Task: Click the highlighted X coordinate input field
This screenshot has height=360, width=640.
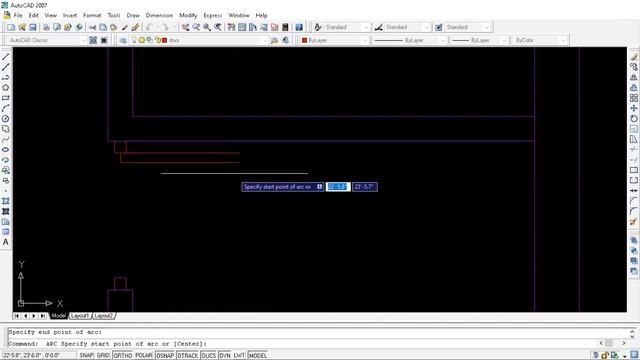Action: (338, 187)
